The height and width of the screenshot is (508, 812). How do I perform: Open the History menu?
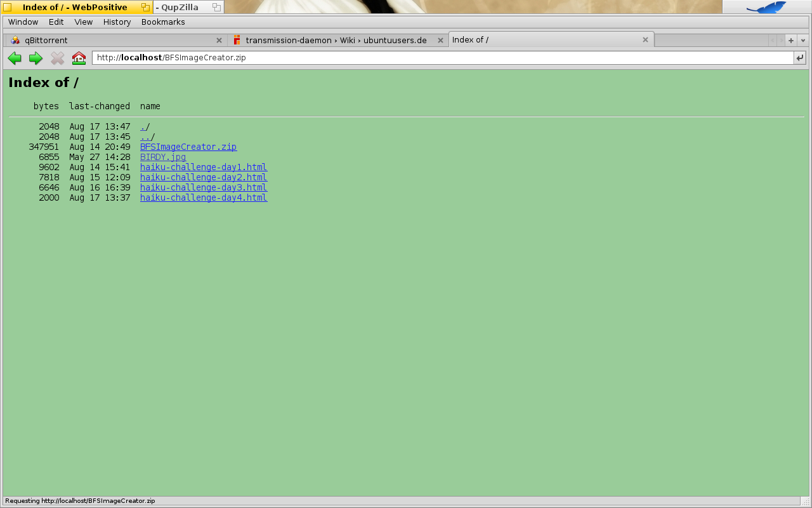[117, 22]
